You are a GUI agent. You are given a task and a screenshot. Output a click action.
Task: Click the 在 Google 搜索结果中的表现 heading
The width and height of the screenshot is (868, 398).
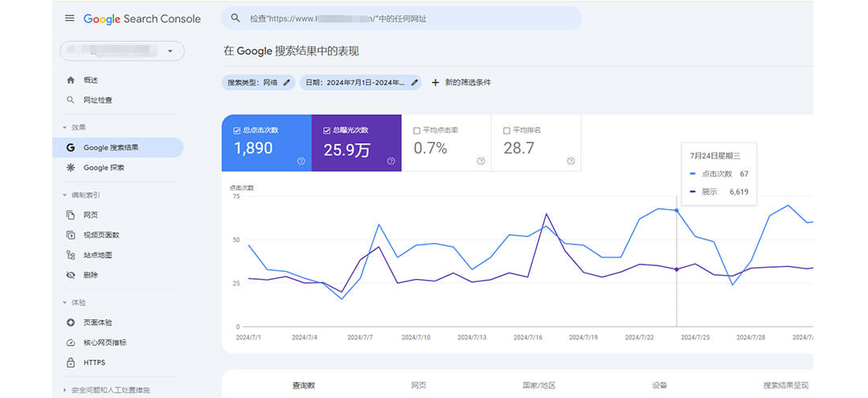tap(291, 51)
